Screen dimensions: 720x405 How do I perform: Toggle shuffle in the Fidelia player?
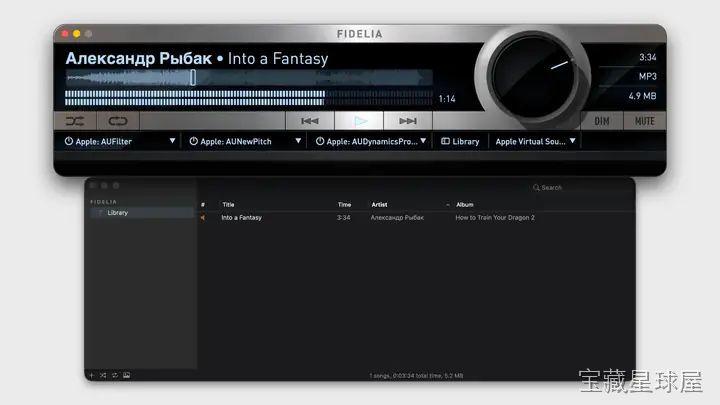(75, 121)
